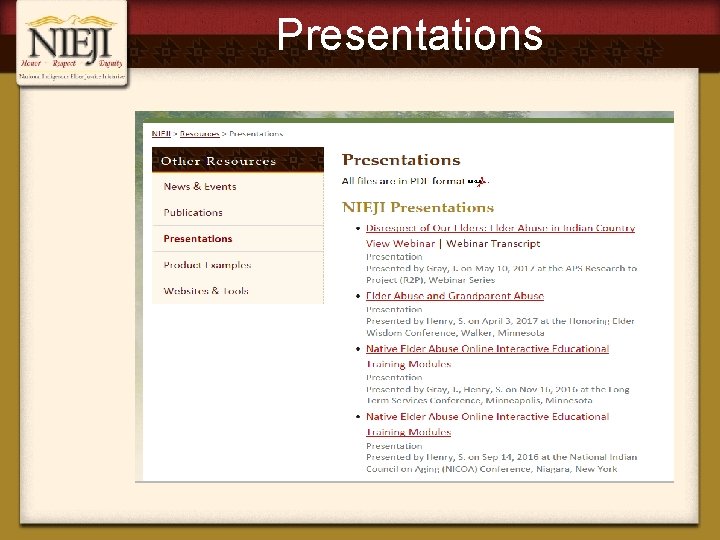720x540 pixels.
Task: Click the 'Presentations' page heading in content
Action: (x=401, y=160)
